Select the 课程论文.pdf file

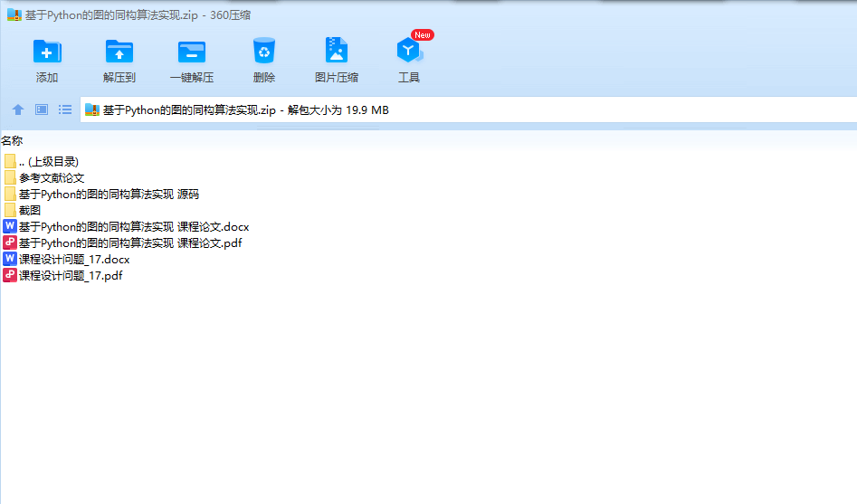coord(122,243)
